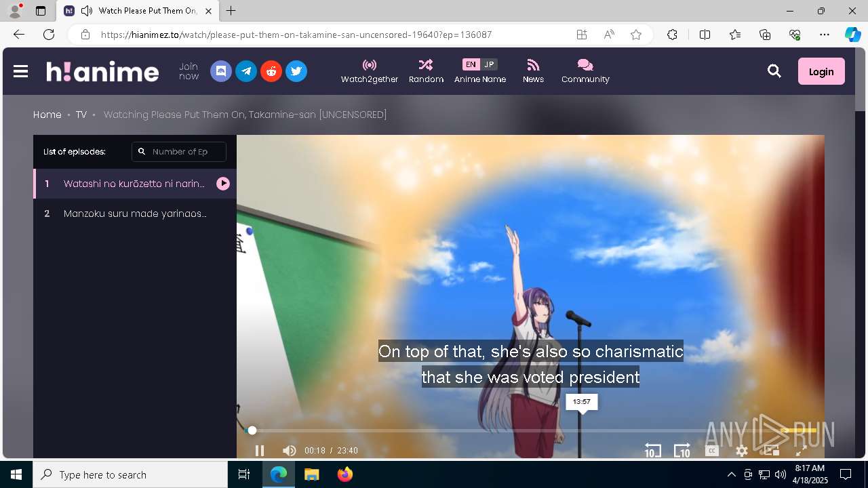Open Edge Settings and more menu
Image resolution: width=868 pixels, height=488 pixels.
coord(825,35)
